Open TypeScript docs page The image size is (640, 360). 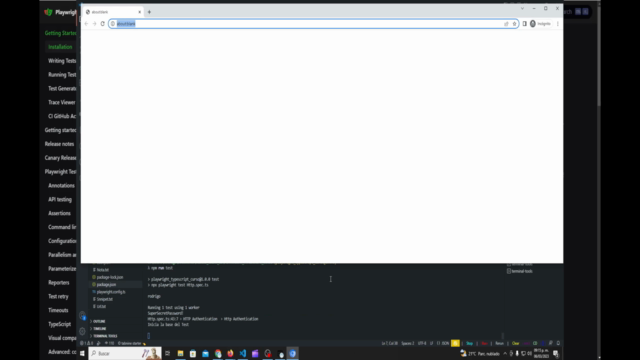(59, 324)
